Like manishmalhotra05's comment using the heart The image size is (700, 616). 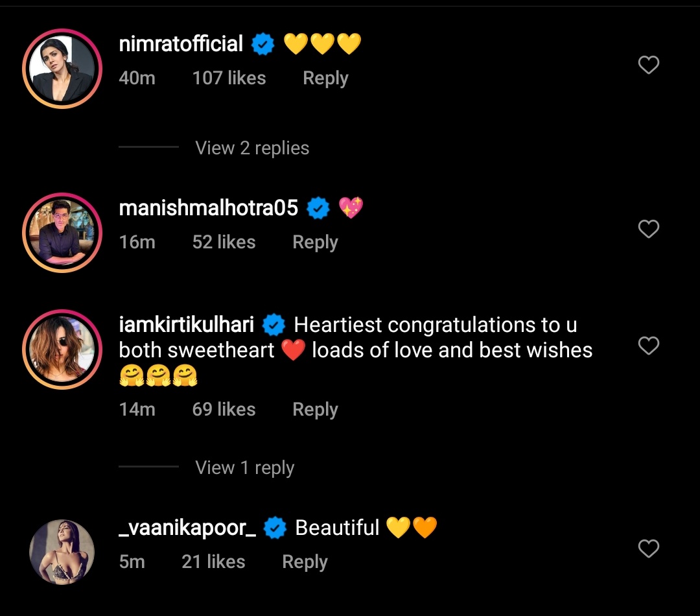pos(649,229)
